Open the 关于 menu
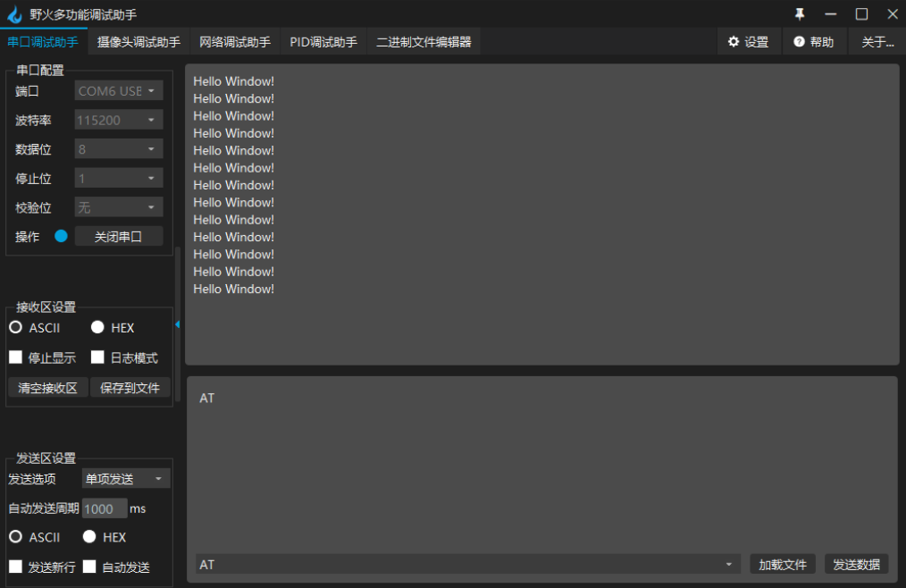This screenshot has height=588, width=906. pos(877,42)
